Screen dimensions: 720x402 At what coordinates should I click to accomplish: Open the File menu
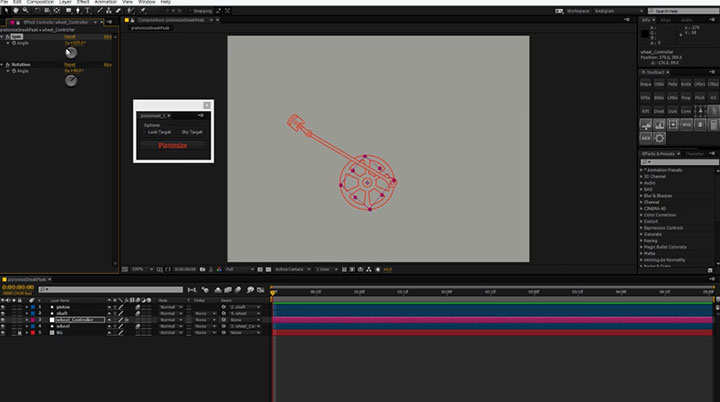[x=5, y=2]
